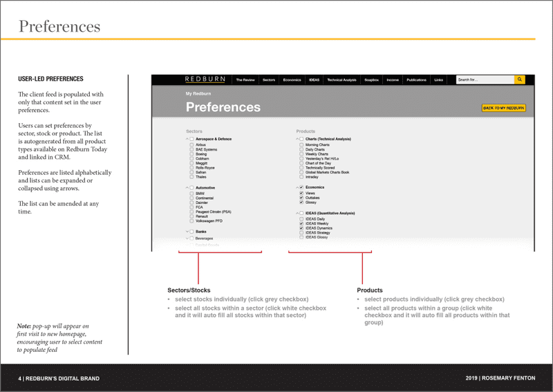Collapse the IDEAS (Quantitative Analysis) group
The image size is (553, 392).
[297, 213]
